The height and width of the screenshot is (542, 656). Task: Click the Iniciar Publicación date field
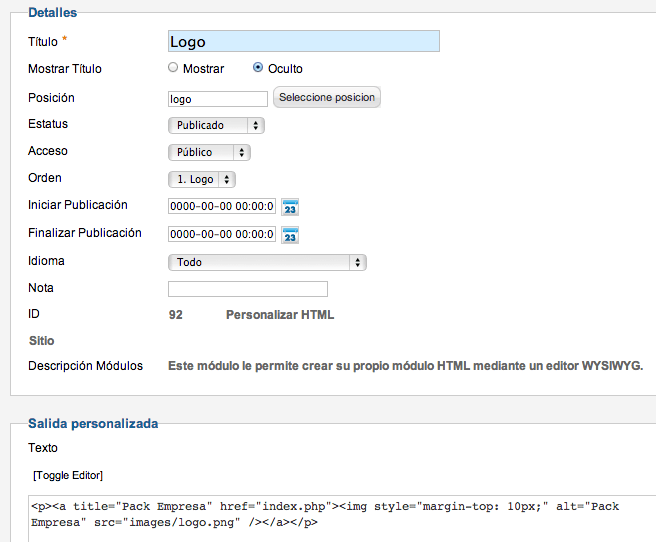pyautogui.click(x=222, y=206)
